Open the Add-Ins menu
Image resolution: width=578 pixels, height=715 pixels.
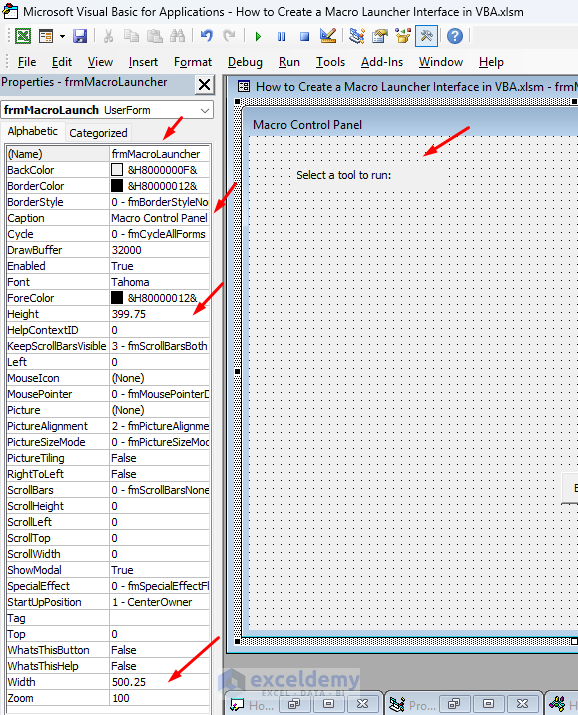click(382, 62)
